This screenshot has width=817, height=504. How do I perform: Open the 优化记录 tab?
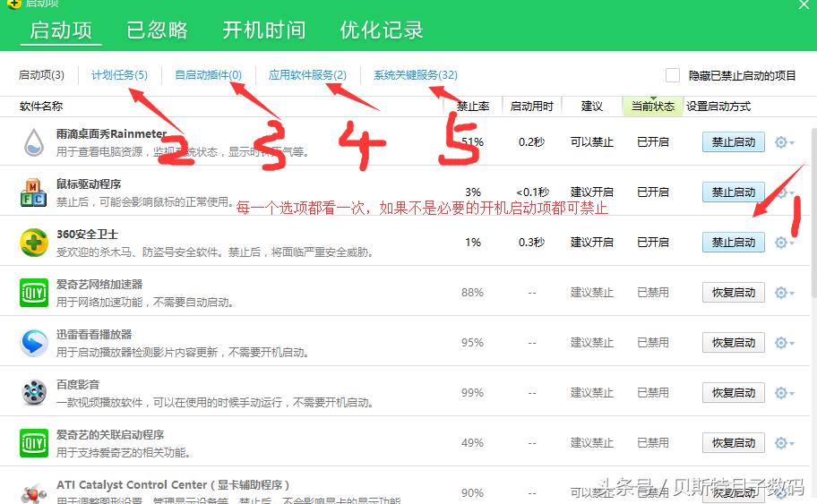coord(382,30)
